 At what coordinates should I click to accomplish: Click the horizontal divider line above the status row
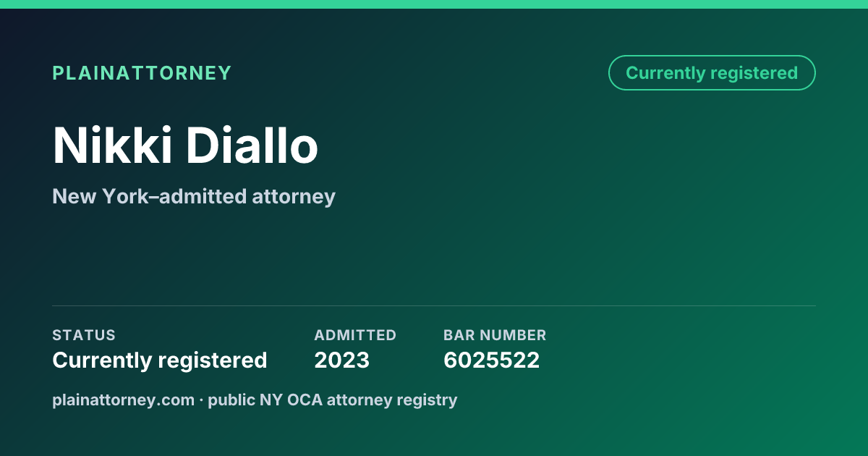click(x=434, y=305)
